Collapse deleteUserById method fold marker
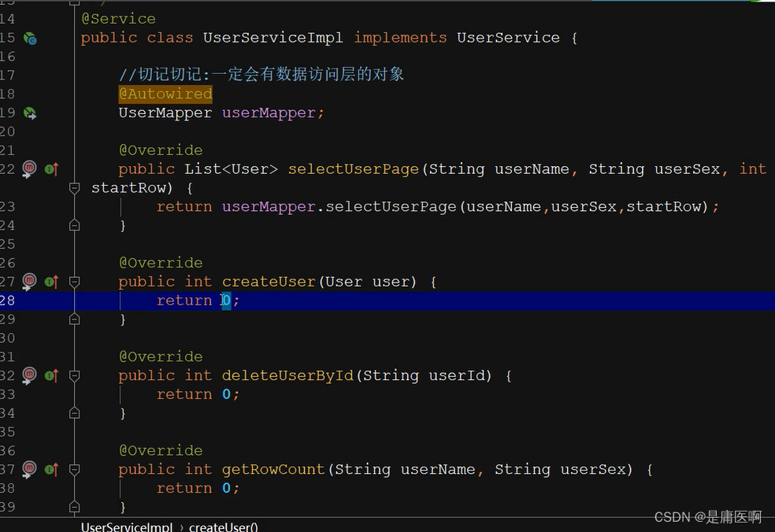Viewport: 775px width, 532px height. tap(74, 376)
